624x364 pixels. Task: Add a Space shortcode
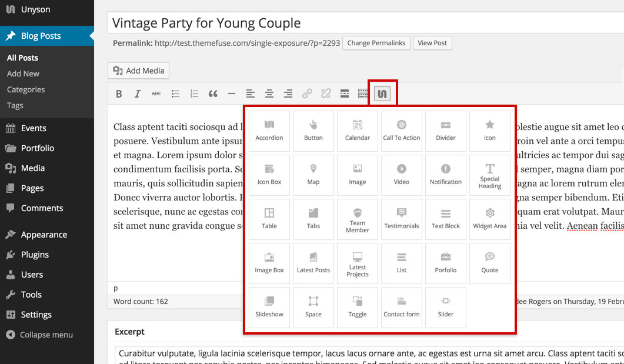point(313,308)
